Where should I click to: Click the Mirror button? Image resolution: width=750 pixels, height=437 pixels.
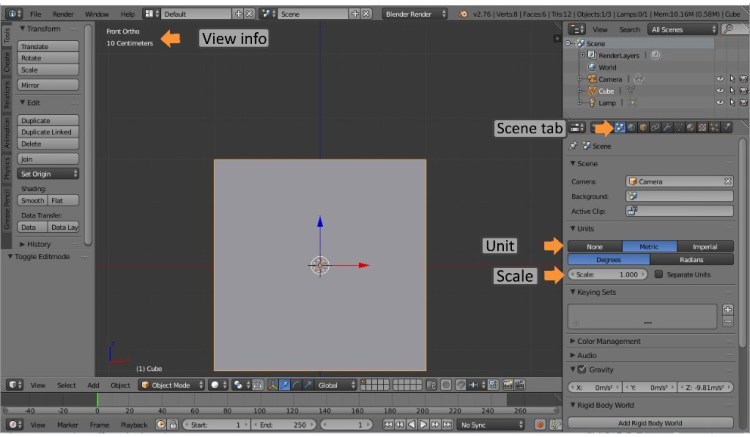point(48,85)
